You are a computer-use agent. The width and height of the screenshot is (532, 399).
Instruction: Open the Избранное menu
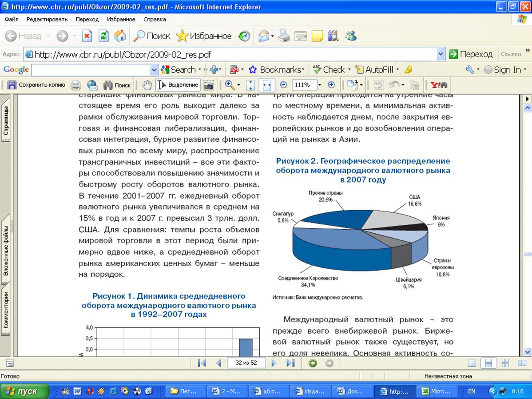(x=121, y=20)
